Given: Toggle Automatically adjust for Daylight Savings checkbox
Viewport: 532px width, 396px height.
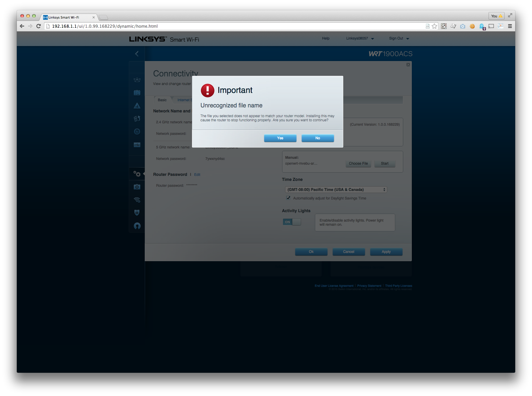Looking at the screenshot, I should pyautogui.click(x=288, y=198).
